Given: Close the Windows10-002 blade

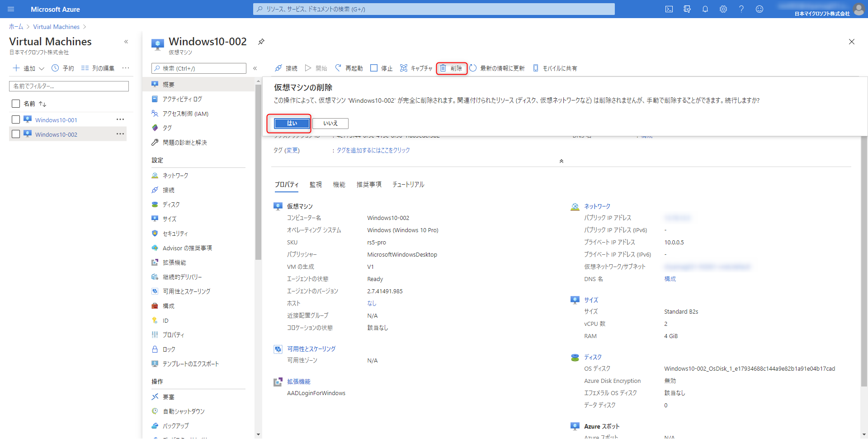Looking at the screenshot, I should (x=852, y=42).
